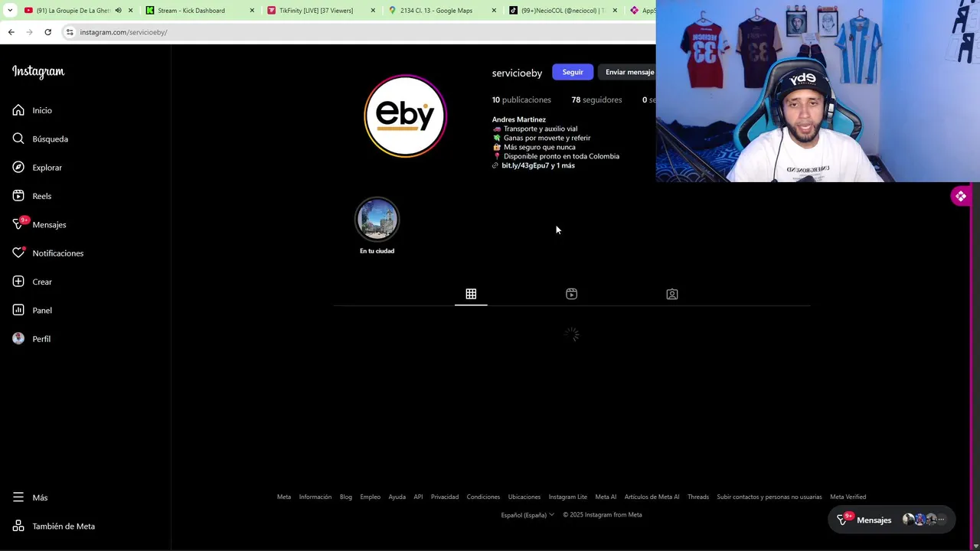Click 10 publicaciones count
Screen dimensions: 980x551
pos(521,99)
